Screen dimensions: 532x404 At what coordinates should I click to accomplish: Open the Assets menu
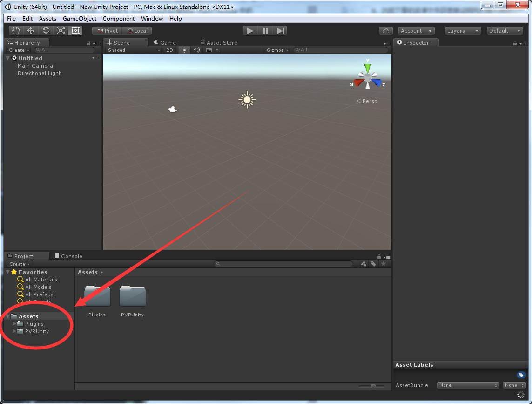(47, 18)
